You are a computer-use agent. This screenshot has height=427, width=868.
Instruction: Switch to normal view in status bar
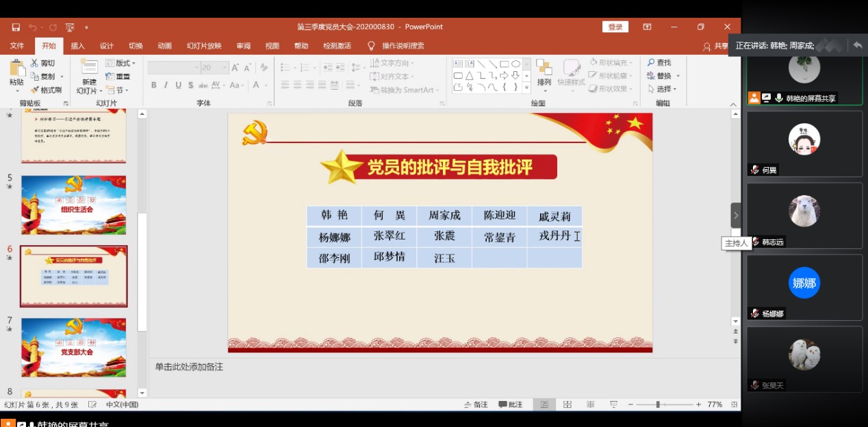click(x=545, y=404)
